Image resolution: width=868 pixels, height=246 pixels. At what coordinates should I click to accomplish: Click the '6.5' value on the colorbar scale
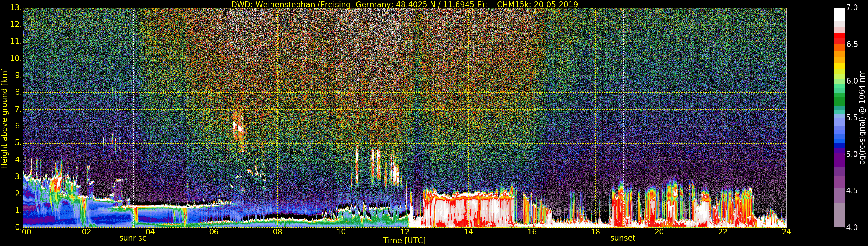[x=852, y=44]
